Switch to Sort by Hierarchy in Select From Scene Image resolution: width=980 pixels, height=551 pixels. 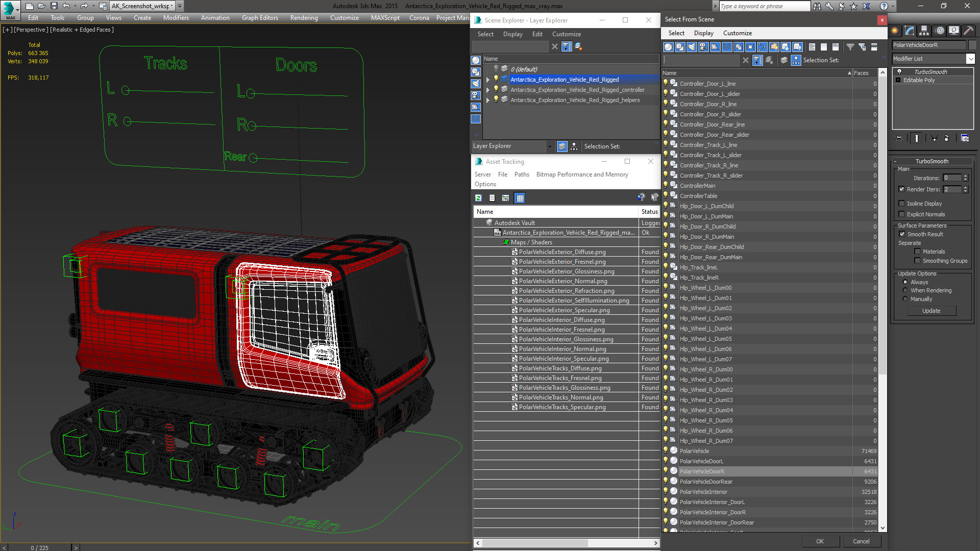point(796,60)
